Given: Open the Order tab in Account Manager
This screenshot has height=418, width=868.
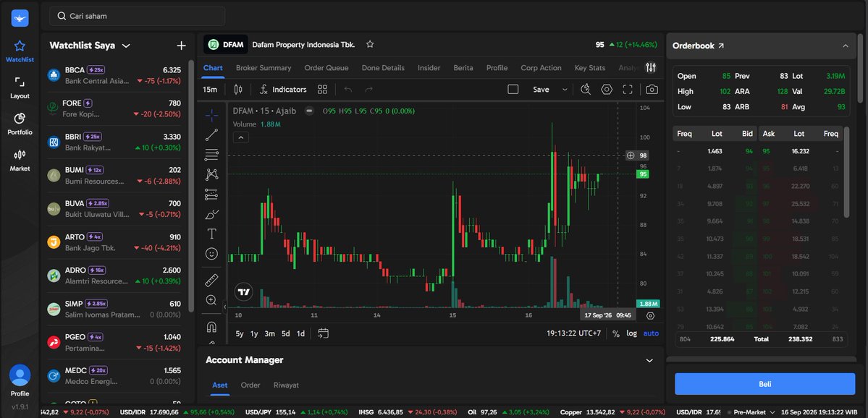Looking at the screenshot, I should click(250, 385).
